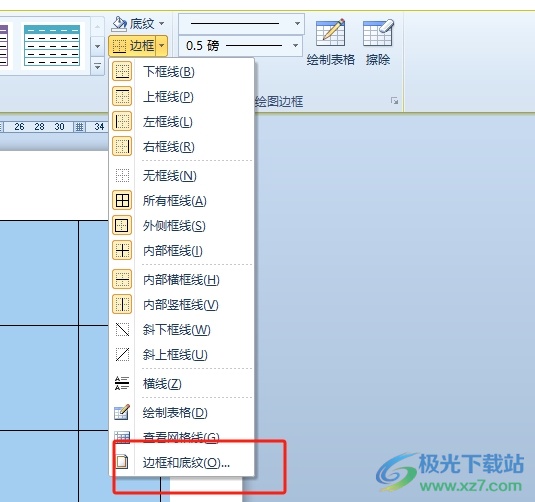Select the purple table style thumbnail

point(4,45)
